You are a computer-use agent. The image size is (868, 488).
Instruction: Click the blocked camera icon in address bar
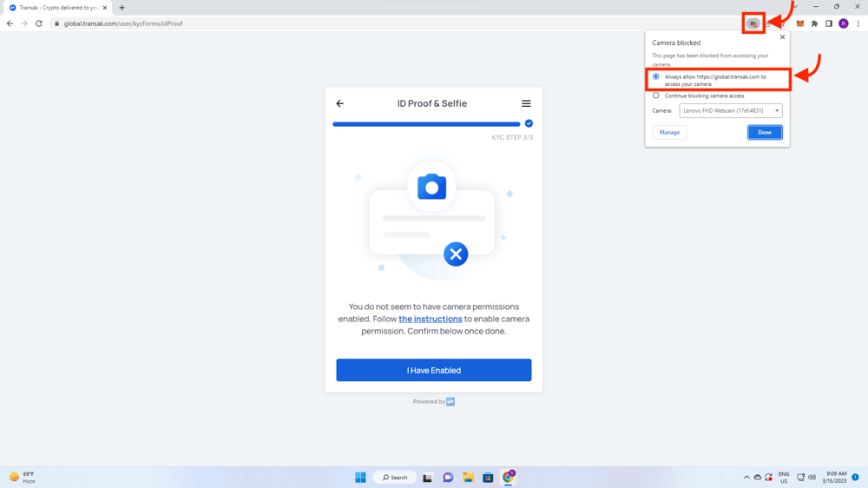click(753, 23)
